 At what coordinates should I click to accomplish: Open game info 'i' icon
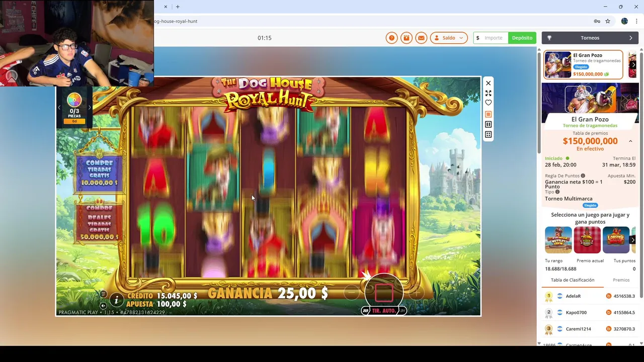click(x=116, y=300)
